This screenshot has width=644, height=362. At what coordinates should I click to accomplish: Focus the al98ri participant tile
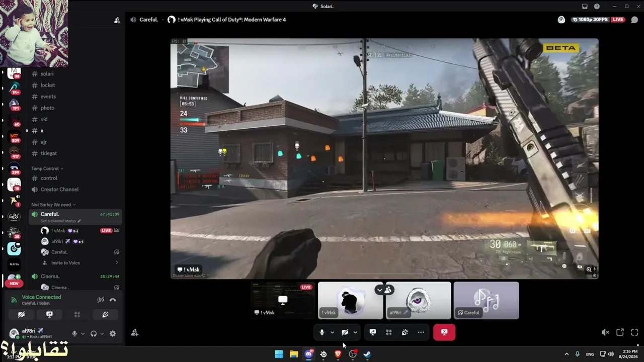coord(419,300)
